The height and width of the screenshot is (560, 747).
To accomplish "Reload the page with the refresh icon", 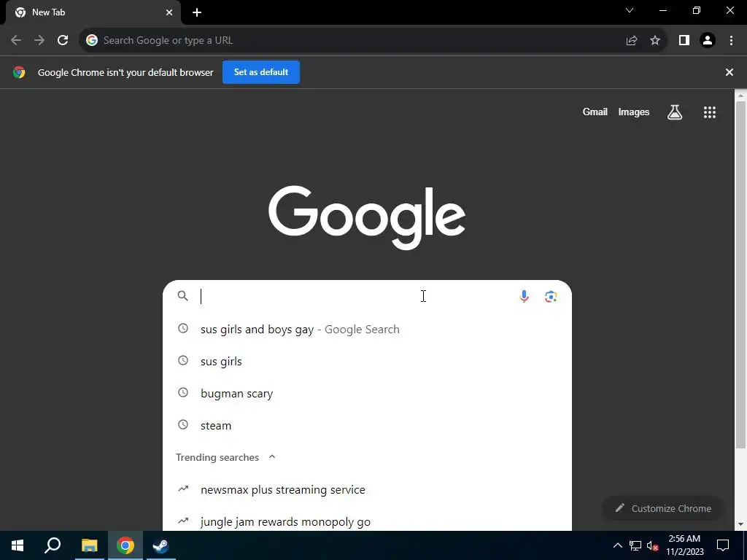I will pyautogui.click(x=63, y=41).
